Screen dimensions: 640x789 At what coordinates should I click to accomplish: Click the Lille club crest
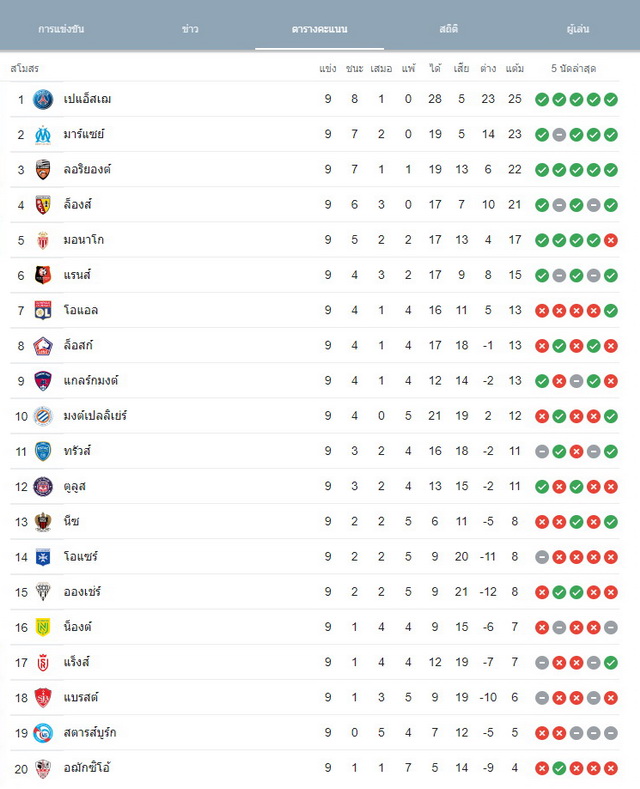43,346
